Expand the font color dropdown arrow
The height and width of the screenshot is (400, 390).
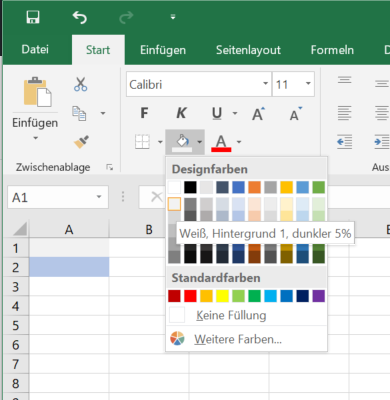coord(239,142)
